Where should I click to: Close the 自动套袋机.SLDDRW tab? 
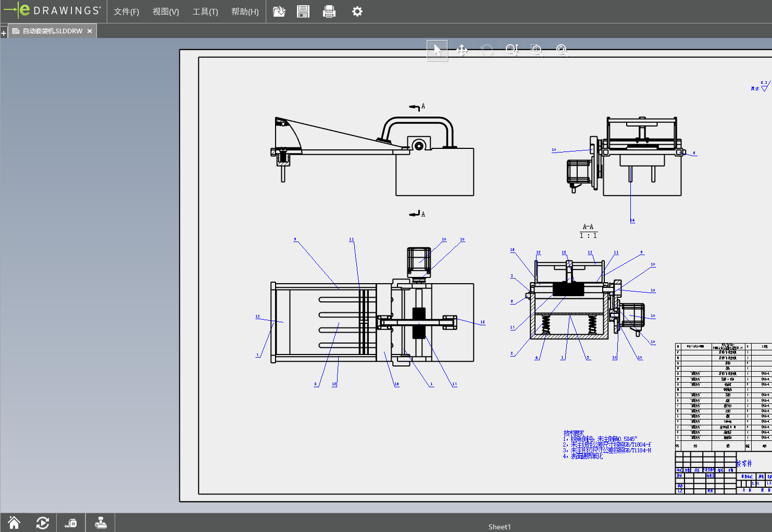pyautogui.click(x=90, y=31)
